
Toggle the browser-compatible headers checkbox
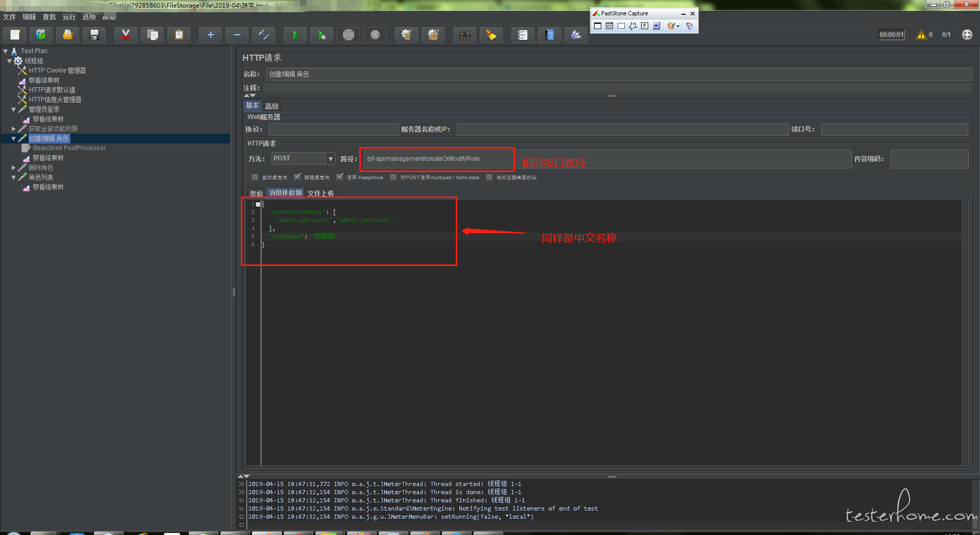click(x=489, y=177)
